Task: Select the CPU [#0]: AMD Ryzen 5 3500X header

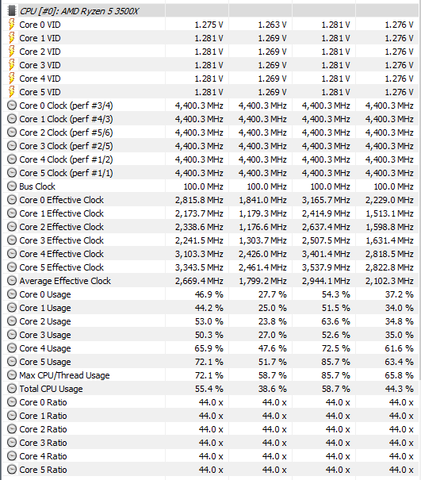Action: (x=79, y=11)
